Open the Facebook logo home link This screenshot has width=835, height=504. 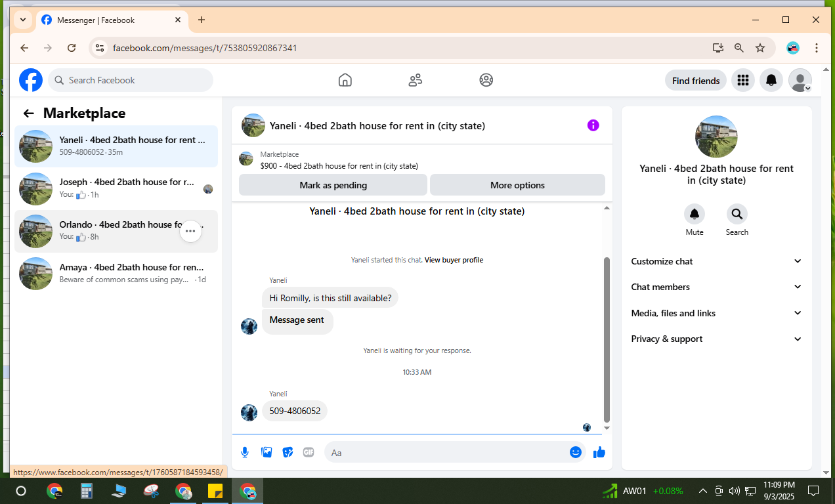click(x=31, y=80)
